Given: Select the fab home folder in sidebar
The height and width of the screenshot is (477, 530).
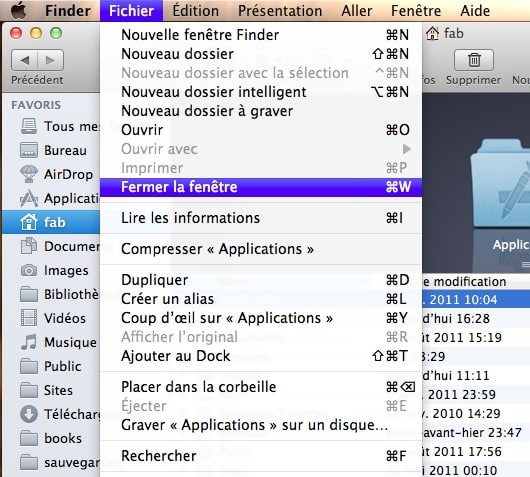Looking at the screenshot, I should click(x=51, y=222).
